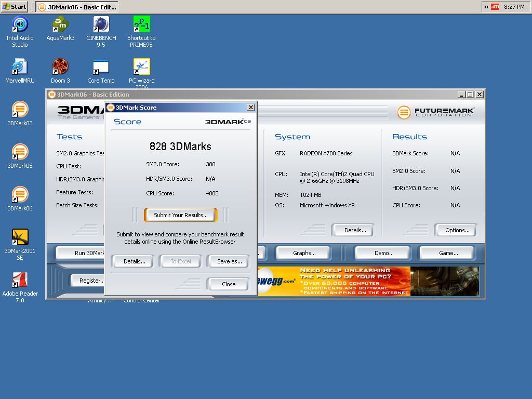The width and height of the screenshot is (532, 399).
Task: Open PC Wizard 2006 icon
Action: tap(141, 73)
